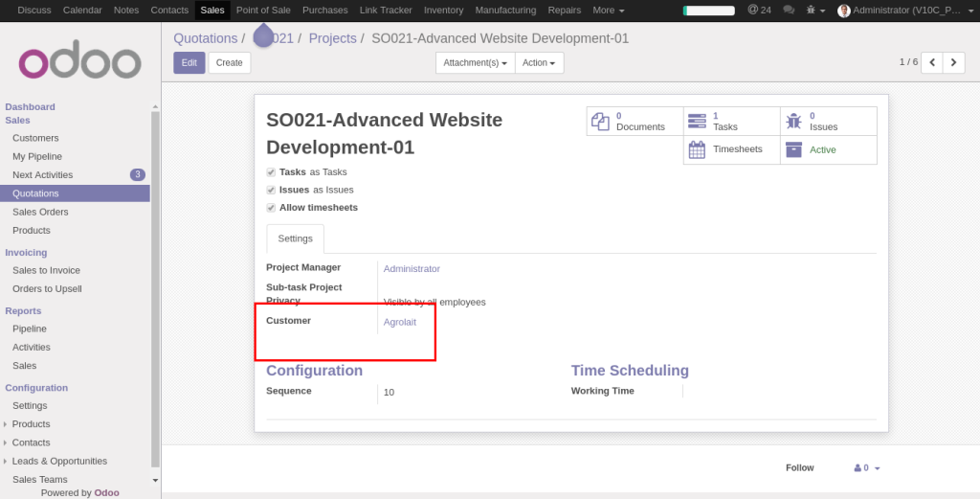
Task: Click the Odoo link in Powered by
Action: (107, 492)
